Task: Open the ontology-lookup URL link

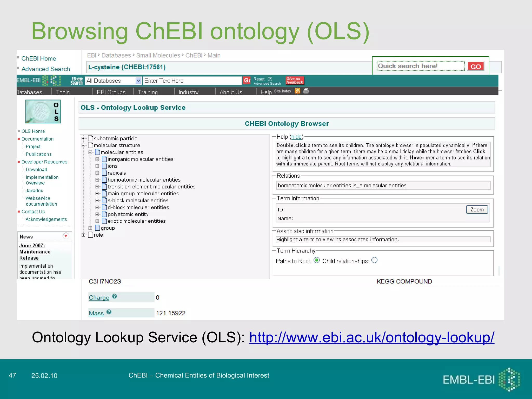Action: 372,338
